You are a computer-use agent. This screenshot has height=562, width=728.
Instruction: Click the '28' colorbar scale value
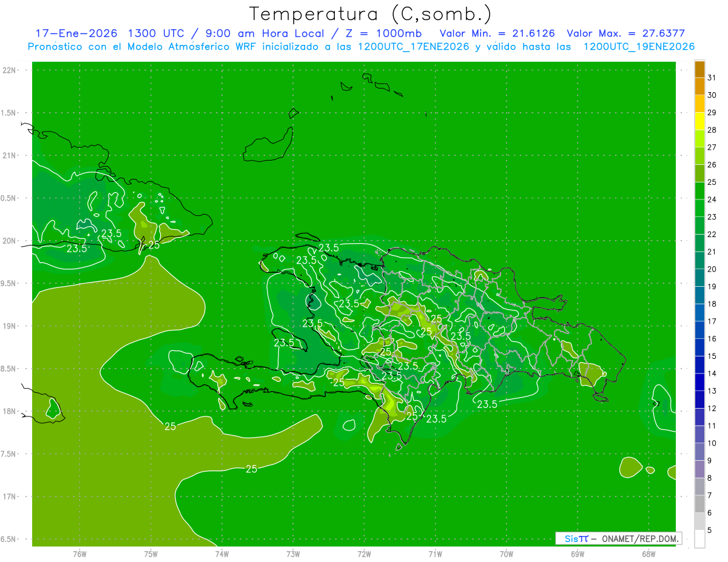(x=712, y=130)
